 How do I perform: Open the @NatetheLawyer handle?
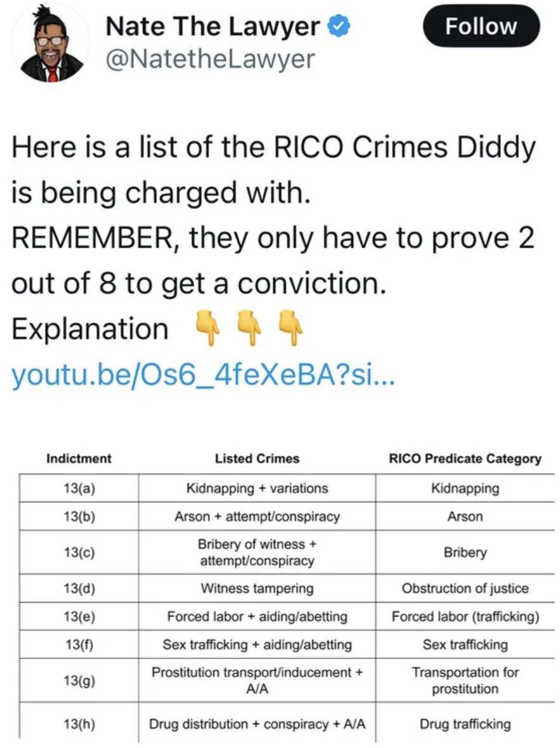[x=210, y=59]
